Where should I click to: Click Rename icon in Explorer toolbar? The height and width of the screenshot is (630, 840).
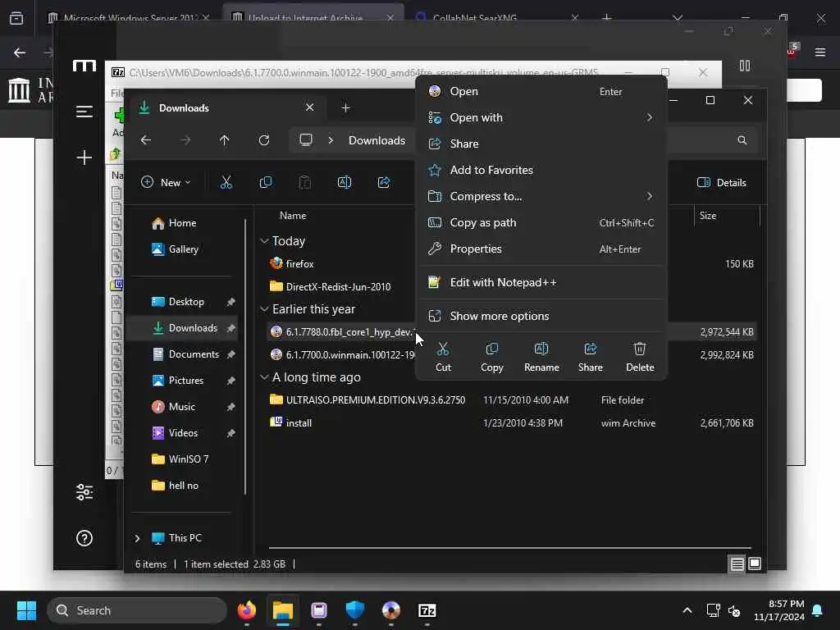coord(345,183)
